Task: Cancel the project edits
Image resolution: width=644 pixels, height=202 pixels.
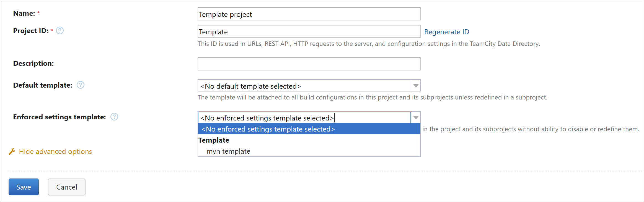Action: click(66, 187)
